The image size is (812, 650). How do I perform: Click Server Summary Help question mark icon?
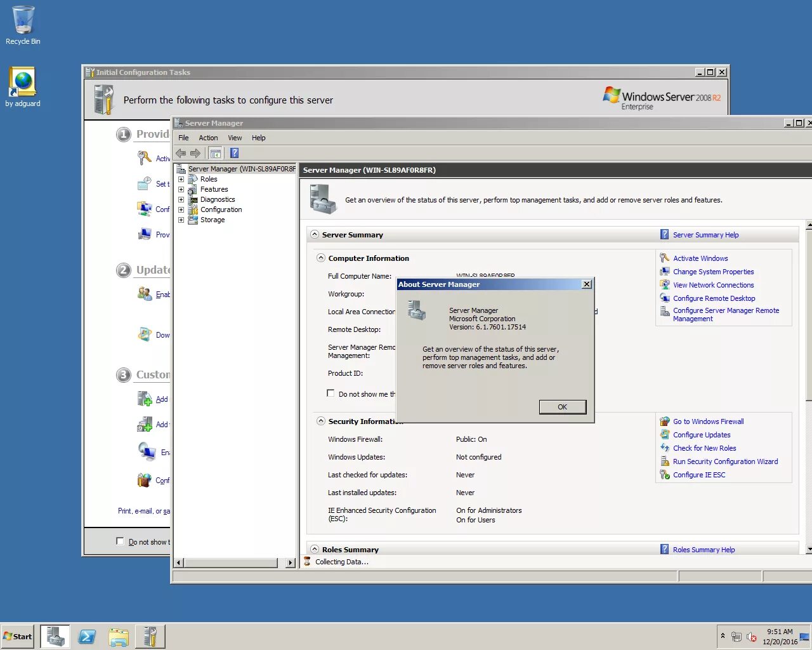pos(664,234)
